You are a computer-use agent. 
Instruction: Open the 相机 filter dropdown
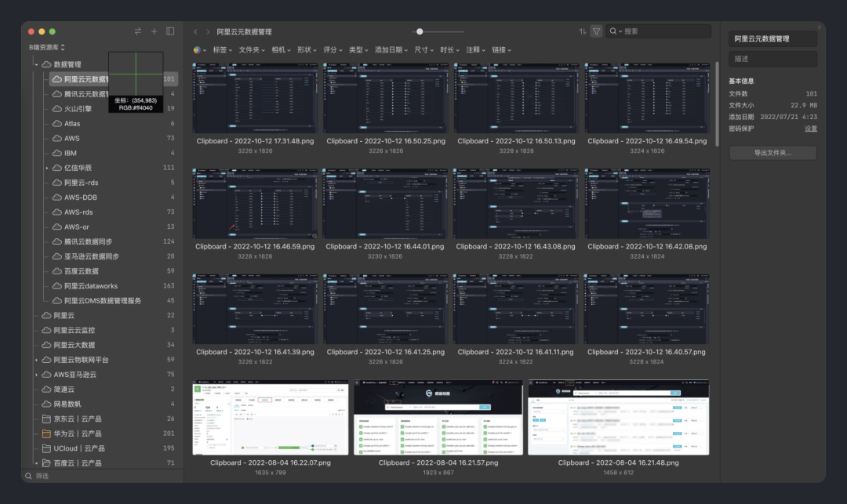(x=281, y=49)
